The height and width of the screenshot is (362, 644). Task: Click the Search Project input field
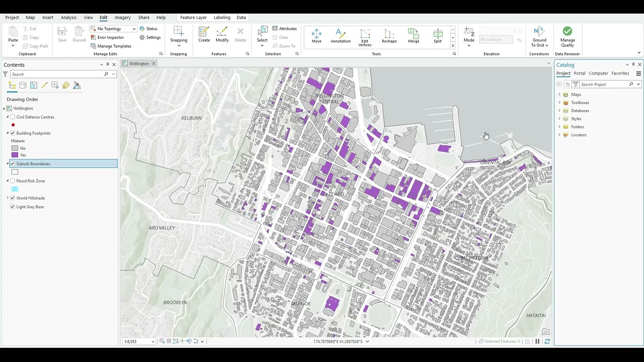[x=603, y=84]
